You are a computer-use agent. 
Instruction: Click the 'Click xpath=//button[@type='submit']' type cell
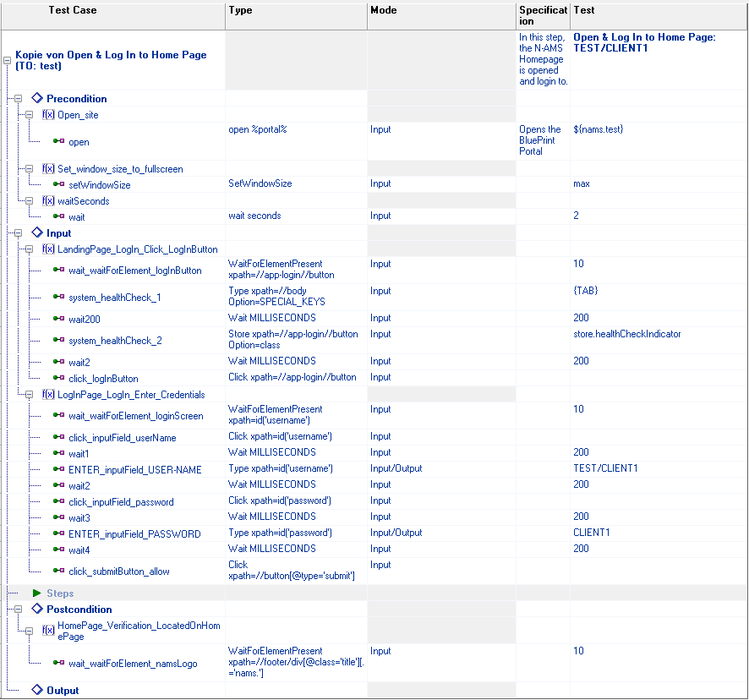click(x=296, y=571)
